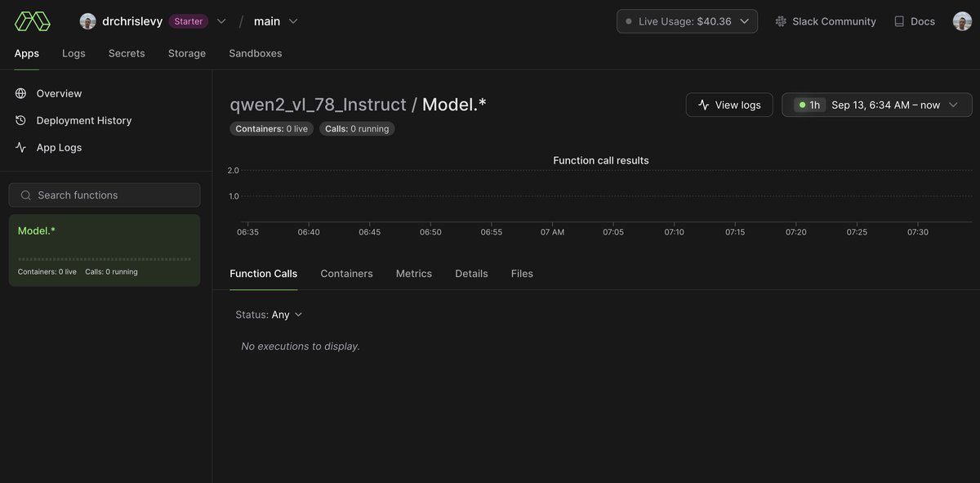
Task: Switch to the Containers tab
Action: coord(346,274)
